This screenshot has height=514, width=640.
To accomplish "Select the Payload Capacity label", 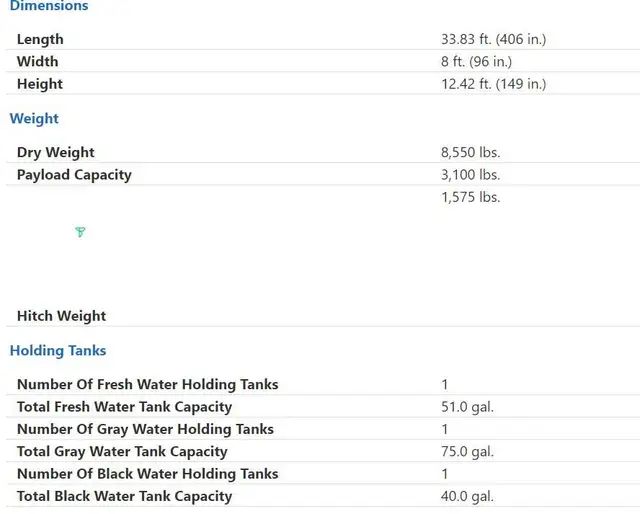I will (x=74, y=175).
